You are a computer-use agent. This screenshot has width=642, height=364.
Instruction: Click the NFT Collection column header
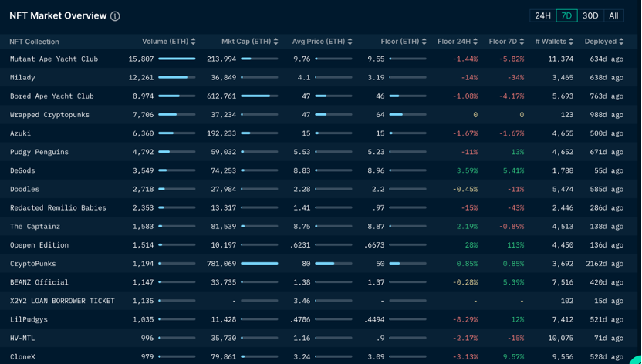tap(35, 42)
